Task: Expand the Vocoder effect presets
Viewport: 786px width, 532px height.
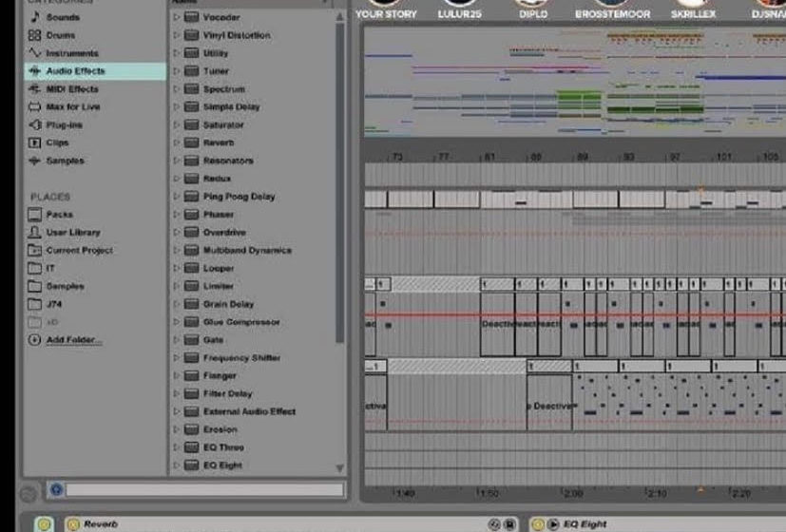Action: pos(177,17)
